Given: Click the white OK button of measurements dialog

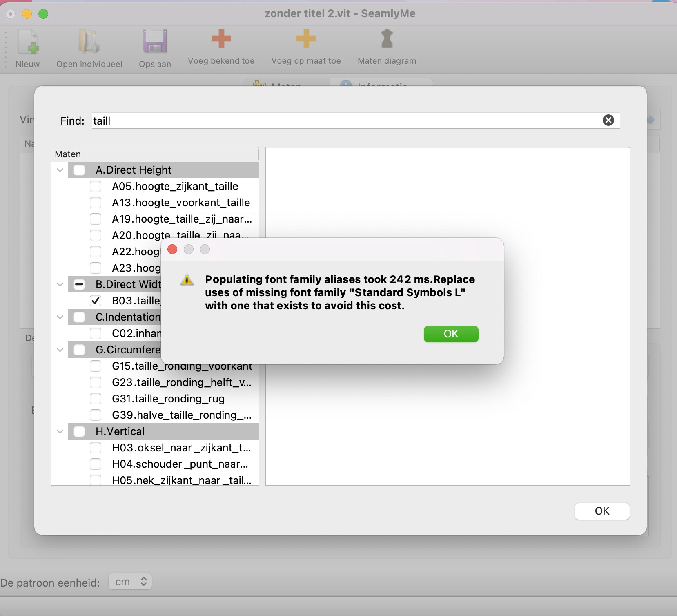Looking at the screenshot, I should (601, 511).
